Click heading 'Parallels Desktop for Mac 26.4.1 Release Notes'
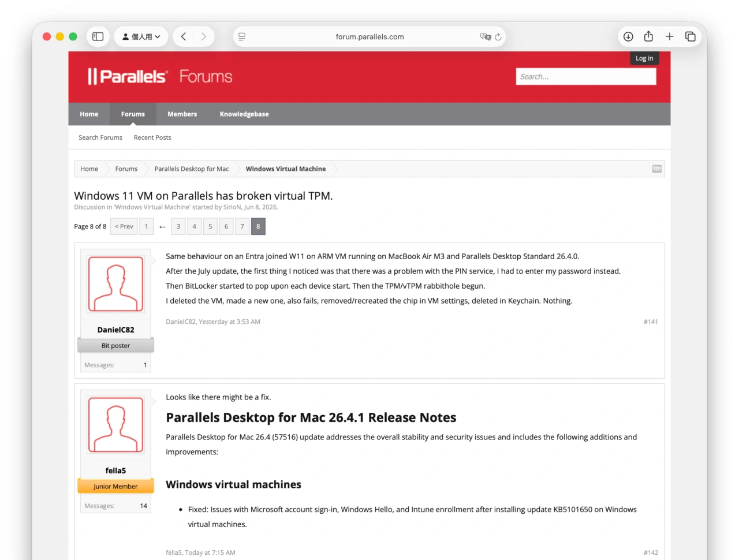This screenshot has height=560, width=739. [311, 417]
